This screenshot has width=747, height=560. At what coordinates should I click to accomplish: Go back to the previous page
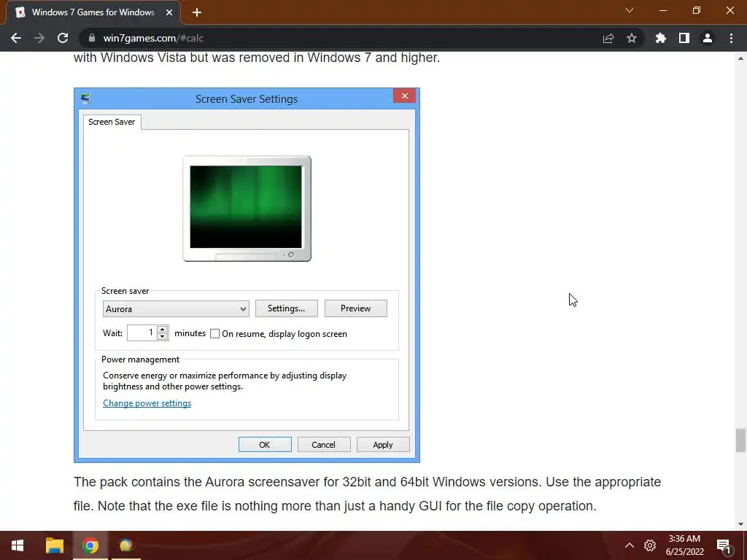tap(16, 38)
